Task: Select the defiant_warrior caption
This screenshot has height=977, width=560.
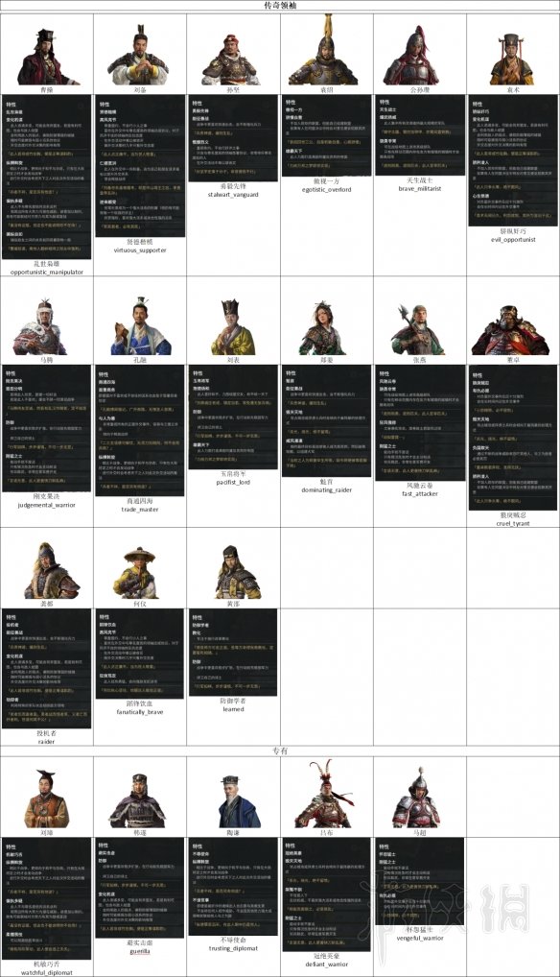Action: click(326, 965)
